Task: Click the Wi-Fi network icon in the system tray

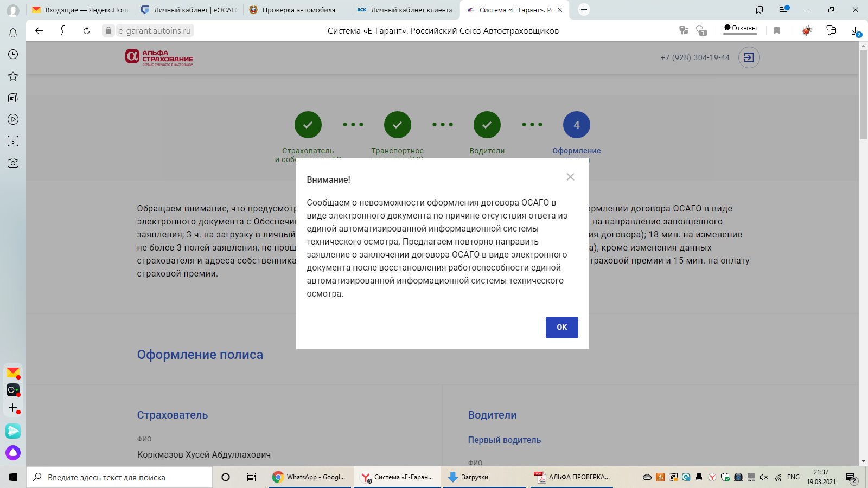Action: 778,477
